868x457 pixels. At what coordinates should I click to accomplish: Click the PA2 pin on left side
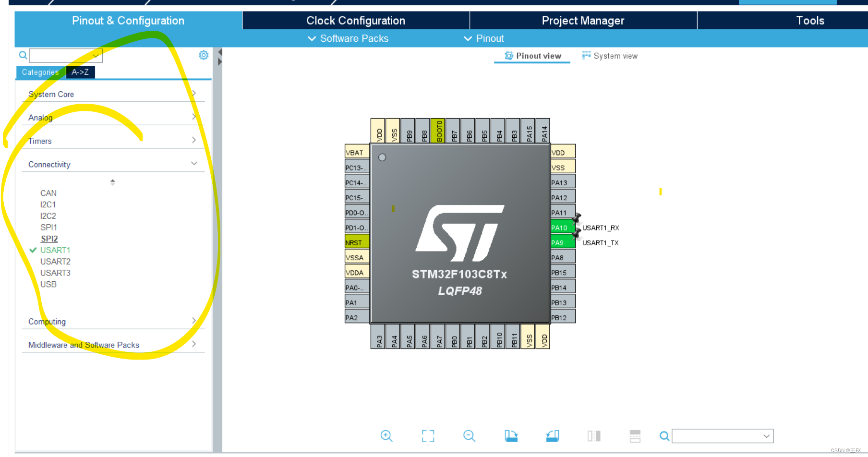(x=357, y=316)
